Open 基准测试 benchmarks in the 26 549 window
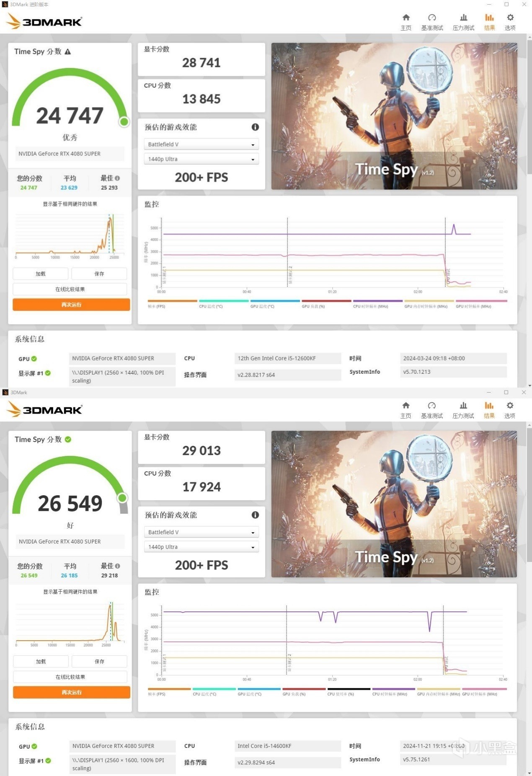Screen dimensions: 532x776 point(432,410)
